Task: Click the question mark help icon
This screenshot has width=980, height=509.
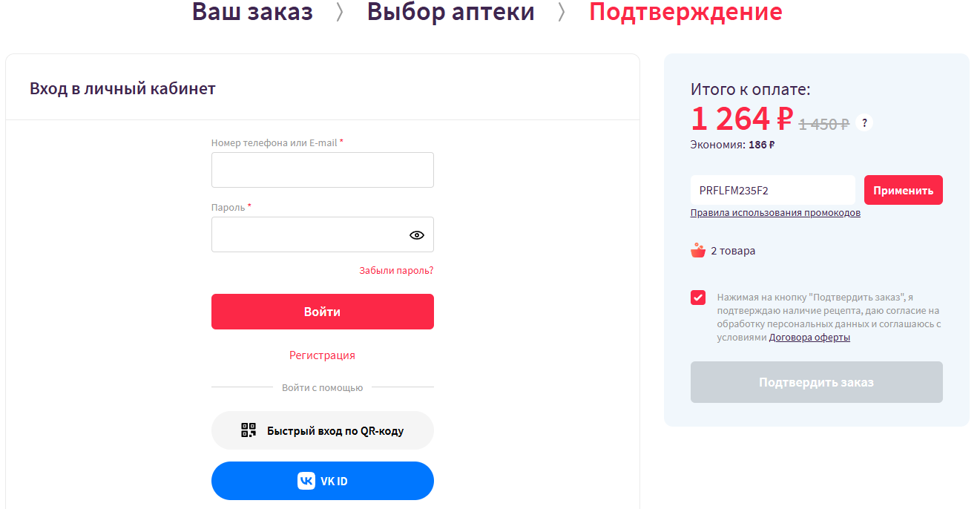Action: (x=864, y=123)
